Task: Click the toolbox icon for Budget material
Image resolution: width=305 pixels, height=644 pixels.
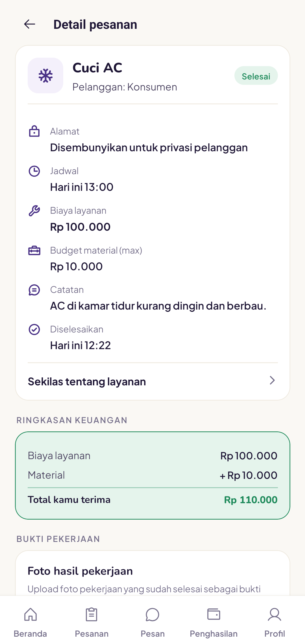Action: [34, 250]
